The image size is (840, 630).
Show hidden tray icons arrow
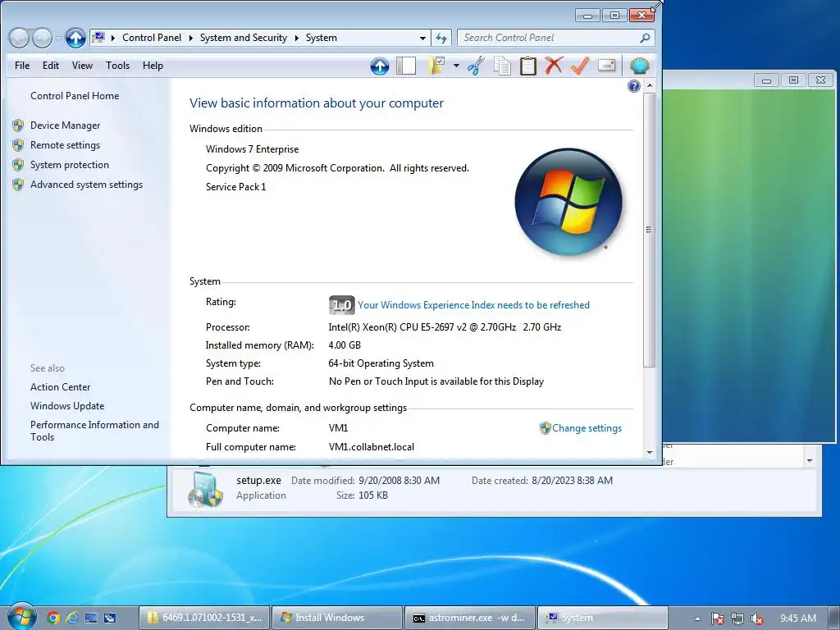[x=697, y=619]
